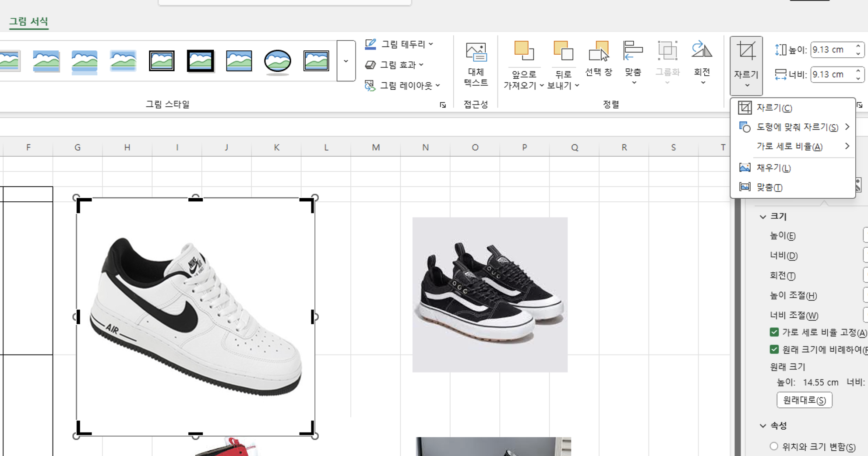Open 가로 세로 비율(A) submenu
The image size is (868, 456).
(x=793, y=147)
